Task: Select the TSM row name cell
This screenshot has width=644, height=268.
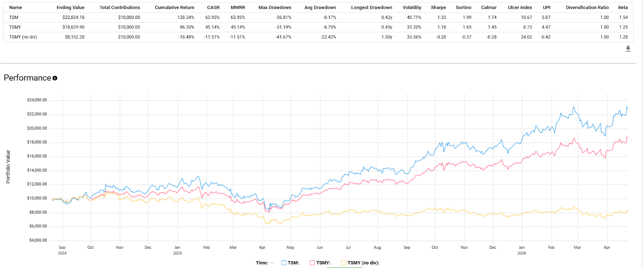Action: [14, 18]
